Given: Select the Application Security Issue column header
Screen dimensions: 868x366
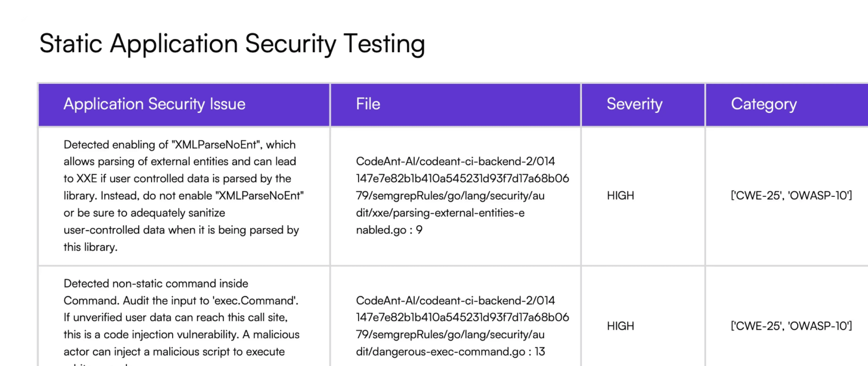Looking at the screenshot, I should click(154, 104).
